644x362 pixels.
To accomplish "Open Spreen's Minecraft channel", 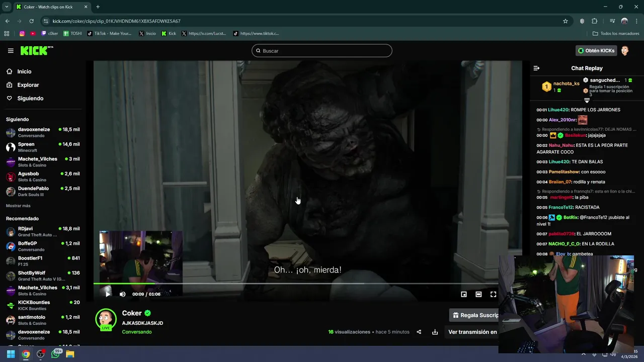I will 43,147.
